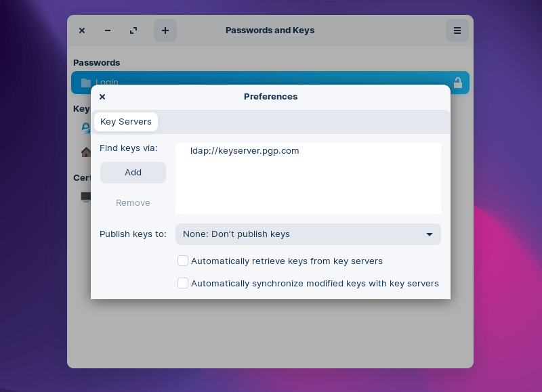Click the maximize icon in the title bar
The image size is (542, 392).
(x=133, y=30)
